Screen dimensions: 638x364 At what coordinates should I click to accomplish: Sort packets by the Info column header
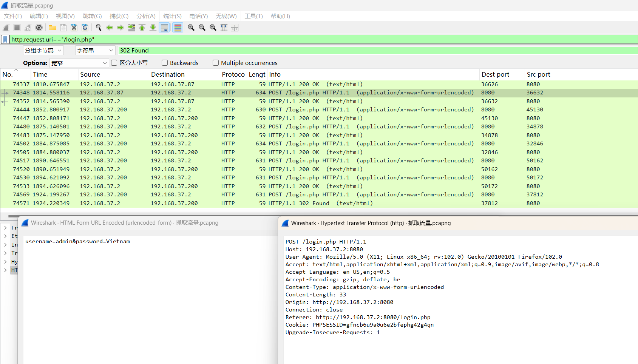(374, 74)
